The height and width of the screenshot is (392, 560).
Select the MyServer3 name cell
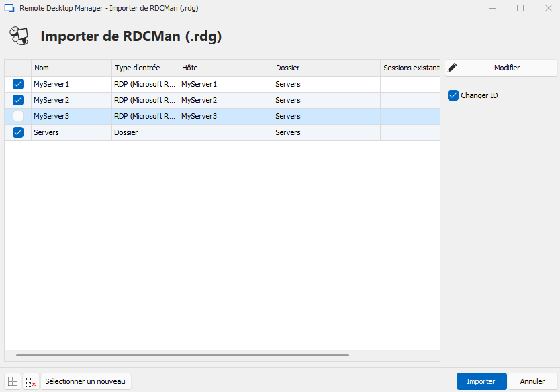point(71,116)
